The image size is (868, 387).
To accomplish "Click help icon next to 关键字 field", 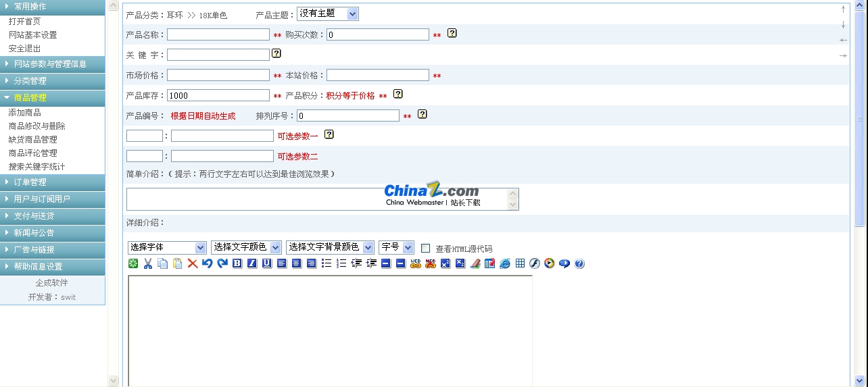I will coord(276,53).
